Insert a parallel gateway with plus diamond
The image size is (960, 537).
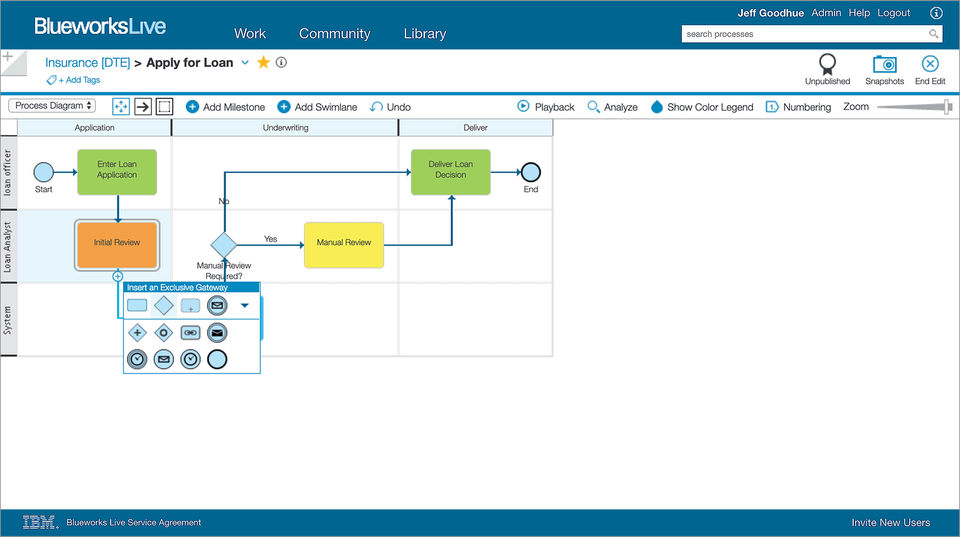tap(137, 332)
